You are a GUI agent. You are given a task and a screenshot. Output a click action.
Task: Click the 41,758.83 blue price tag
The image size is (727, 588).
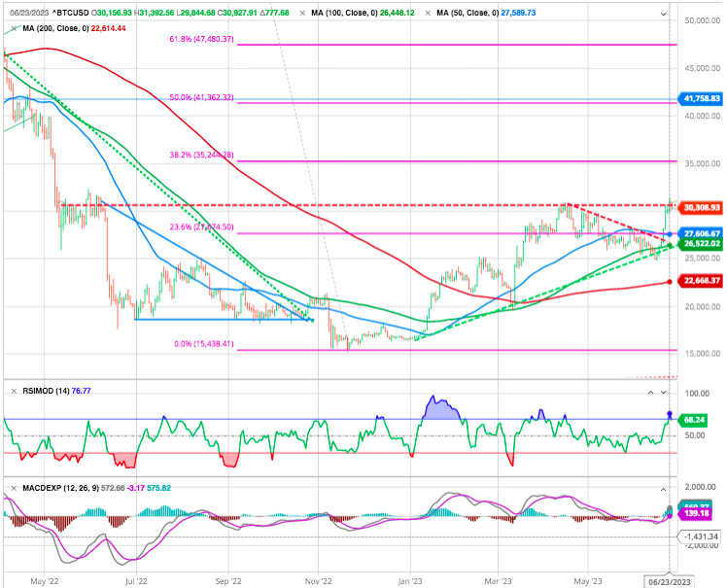click(701, 98)
